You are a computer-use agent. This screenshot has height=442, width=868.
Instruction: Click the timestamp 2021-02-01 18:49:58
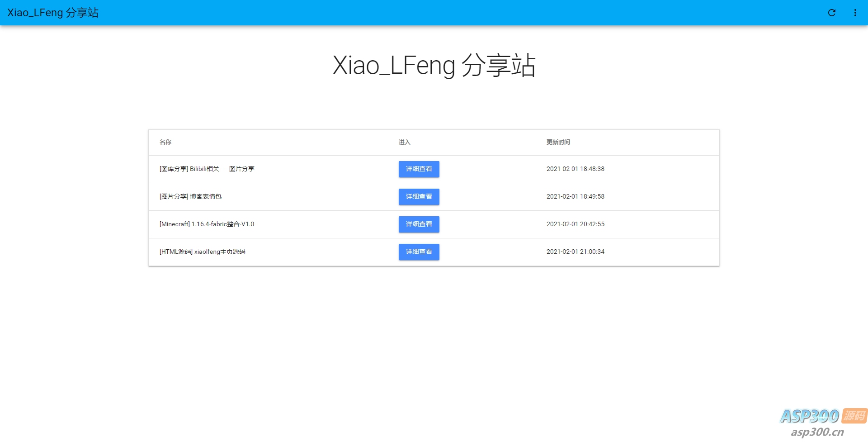[576, 196]
